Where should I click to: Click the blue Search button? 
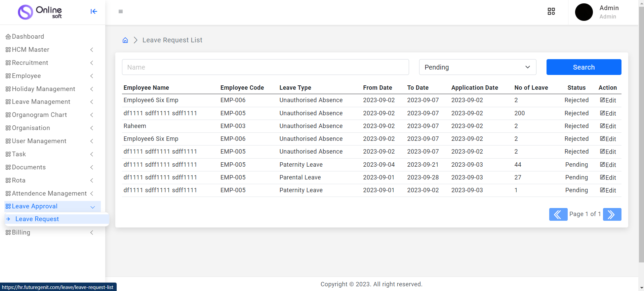583,67
